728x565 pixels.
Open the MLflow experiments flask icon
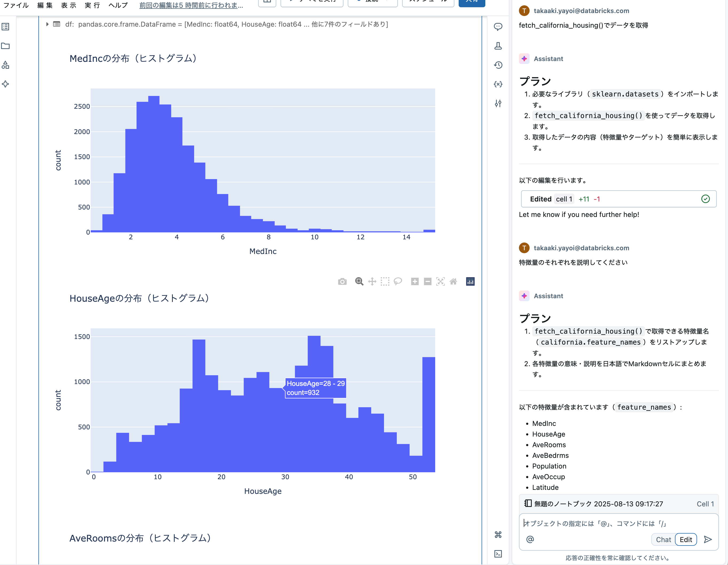tap(498, 46)
